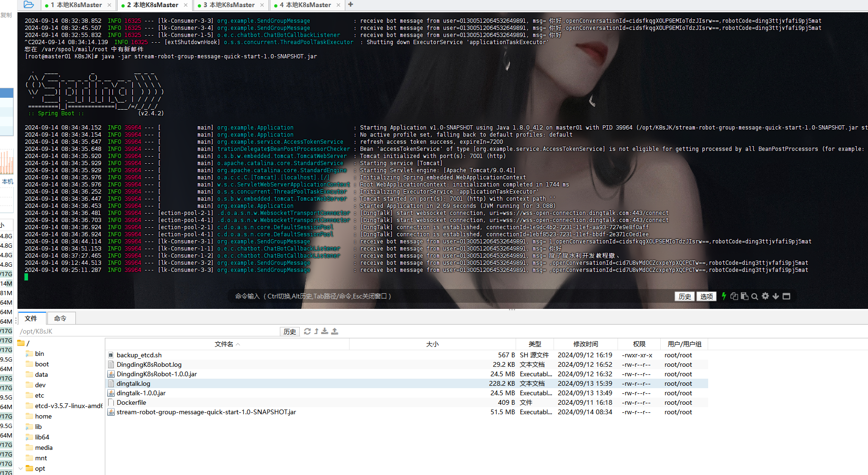Open terminal search magnifier icon

[755, 296]
